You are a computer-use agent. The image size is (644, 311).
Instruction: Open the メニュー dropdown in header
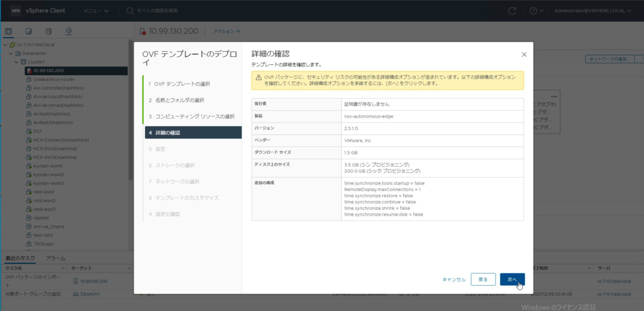[x=96, y=11]
